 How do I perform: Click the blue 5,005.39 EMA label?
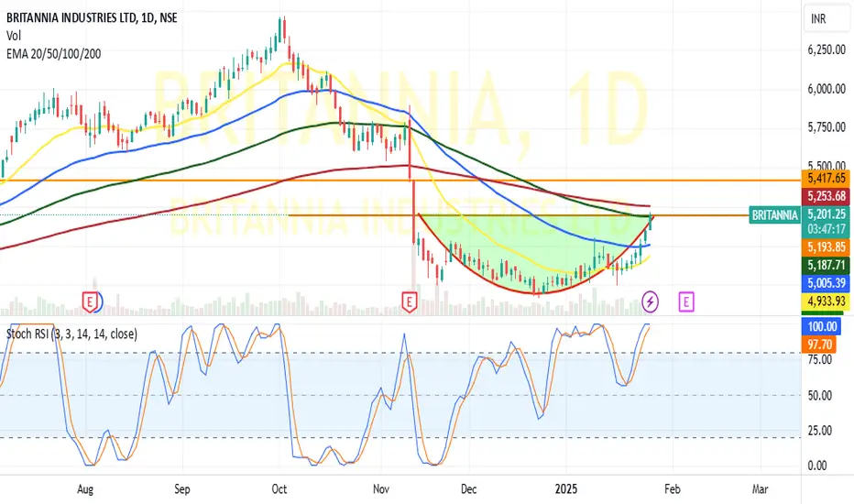point(827,283)
